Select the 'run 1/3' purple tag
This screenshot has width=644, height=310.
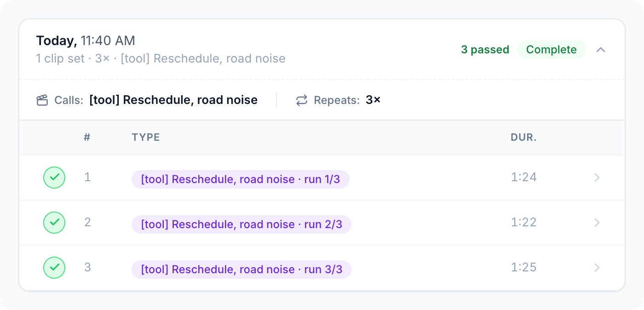pyautogui.click(x=241, y=179)
